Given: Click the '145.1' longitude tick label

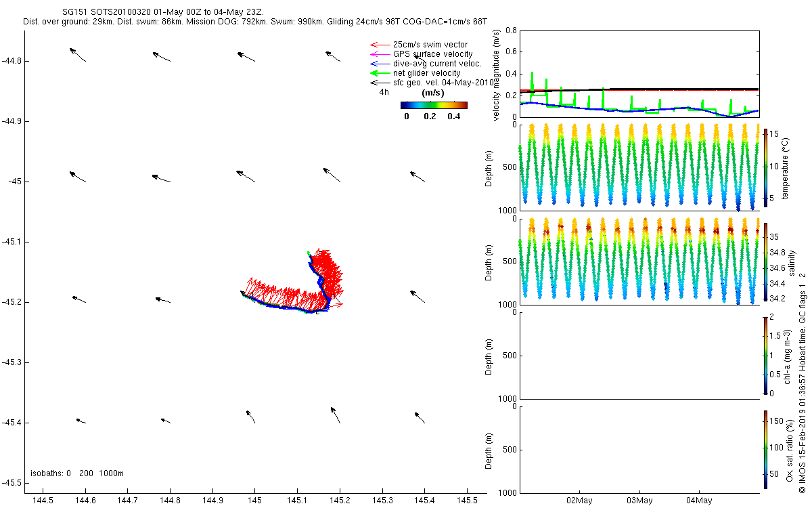Looking at the screenshot, I should point(297,500).
